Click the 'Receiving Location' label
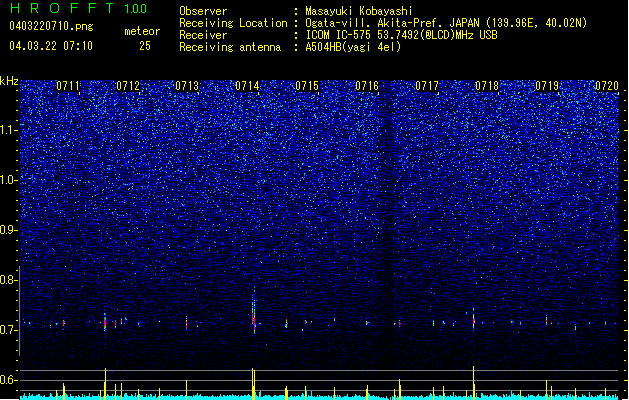This screenshot has height=400, width=629. point(233,23)
